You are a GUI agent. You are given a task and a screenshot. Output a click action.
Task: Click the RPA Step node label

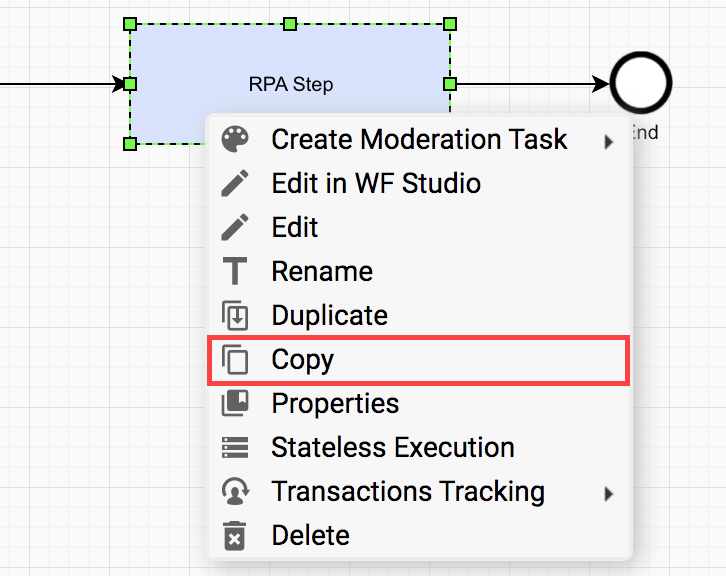pyautogui.click(x=291, y=85)
